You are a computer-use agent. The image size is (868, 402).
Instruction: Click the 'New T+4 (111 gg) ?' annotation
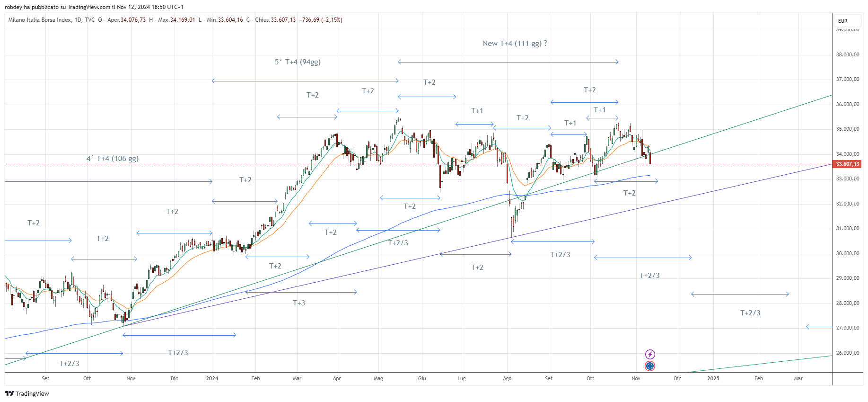tap(515, 43)
